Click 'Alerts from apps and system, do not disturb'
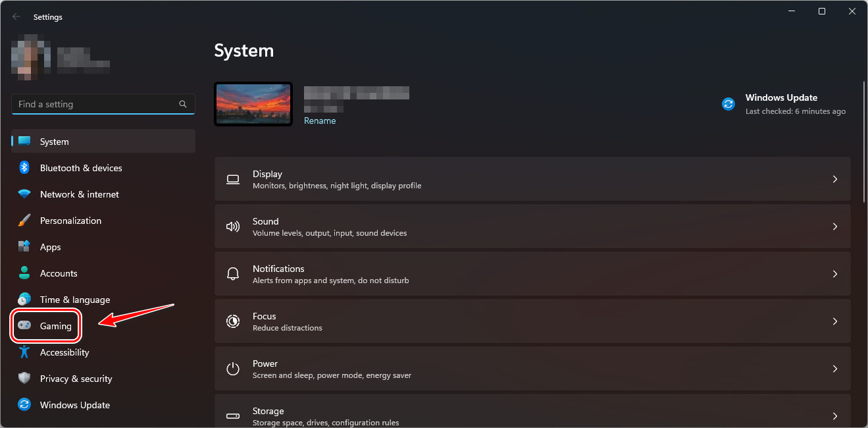Screen dimensions: 868x428 click(331, 281)
